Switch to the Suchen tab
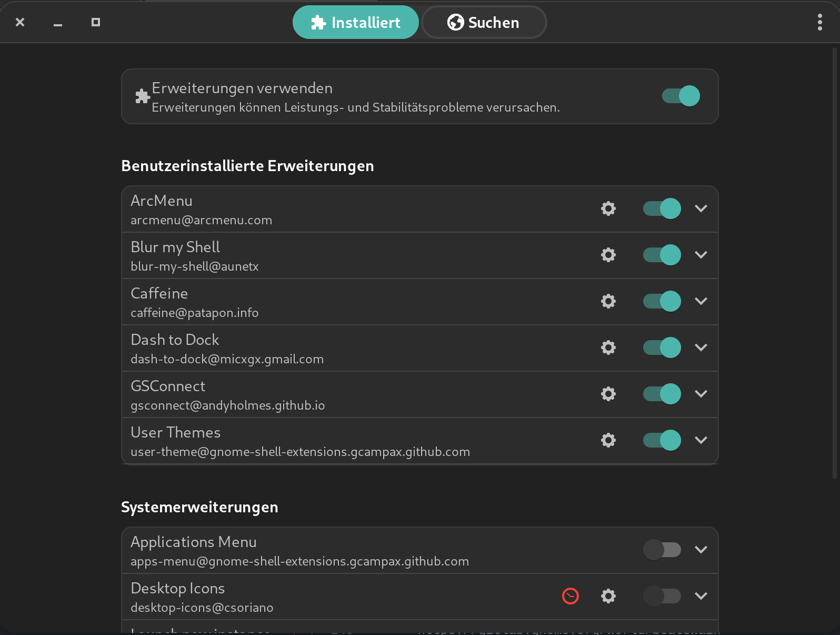The width and height of the screenshot is (840, 635). 484,22
